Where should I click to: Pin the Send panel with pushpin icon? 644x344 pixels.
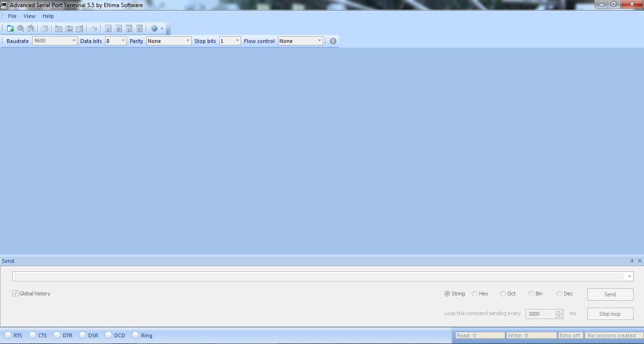tap(632, 261)
